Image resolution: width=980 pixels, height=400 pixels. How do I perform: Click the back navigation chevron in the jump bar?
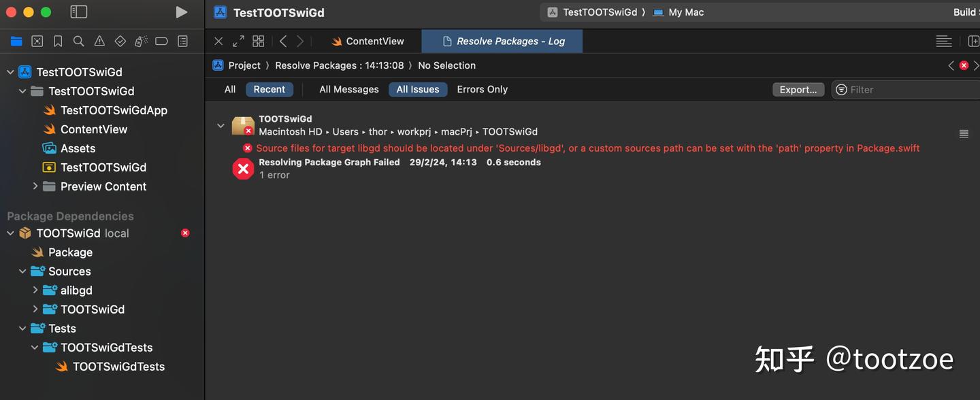click(283, 41)
